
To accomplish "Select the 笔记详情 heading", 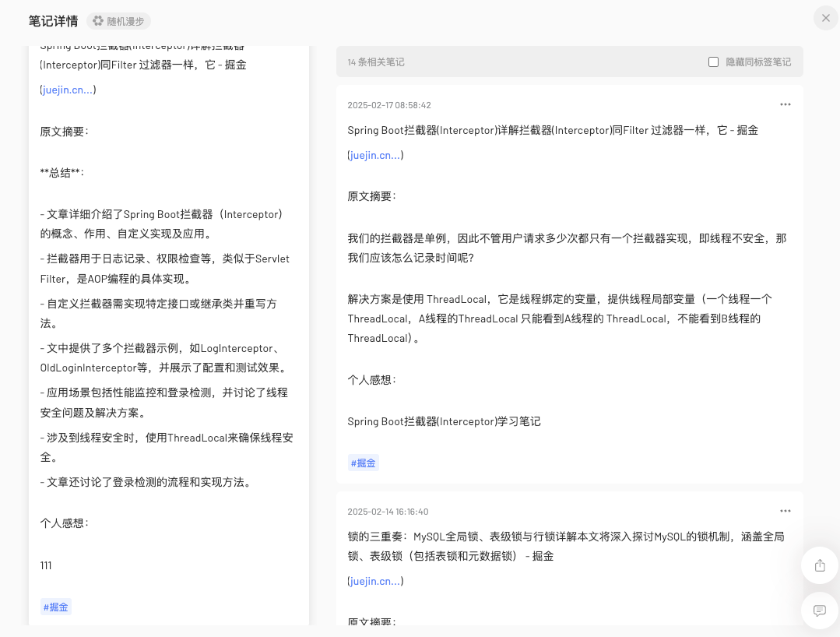I will [53, 21].
